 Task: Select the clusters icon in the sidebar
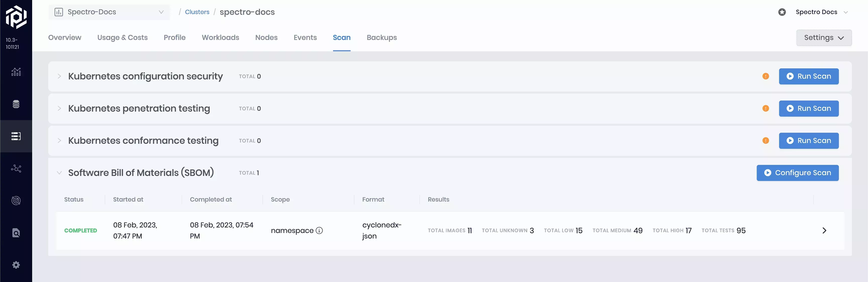click(16, 136)
